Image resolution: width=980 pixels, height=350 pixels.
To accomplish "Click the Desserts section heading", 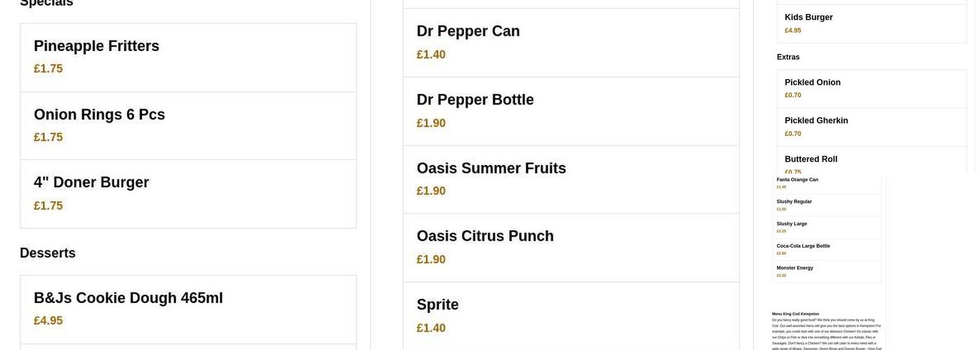I will click(48, 253).
